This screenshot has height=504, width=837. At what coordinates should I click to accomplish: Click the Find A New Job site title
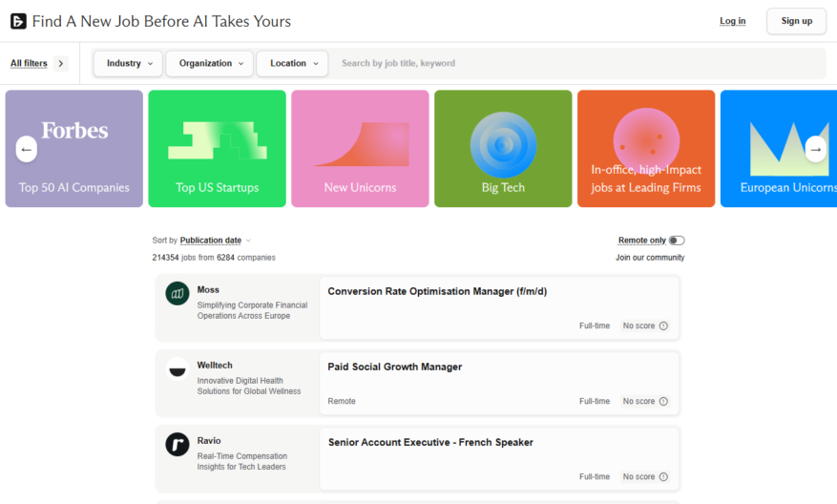click(161, 21)
